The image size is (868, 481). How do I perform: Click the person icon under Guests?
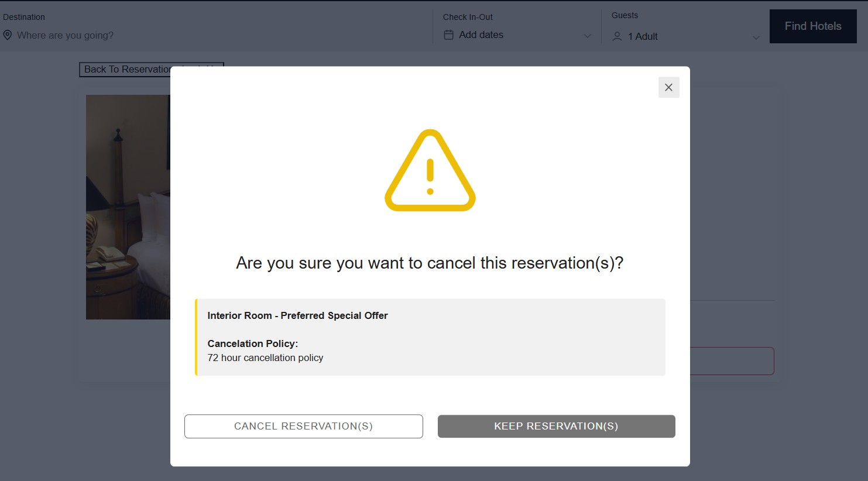617,36
